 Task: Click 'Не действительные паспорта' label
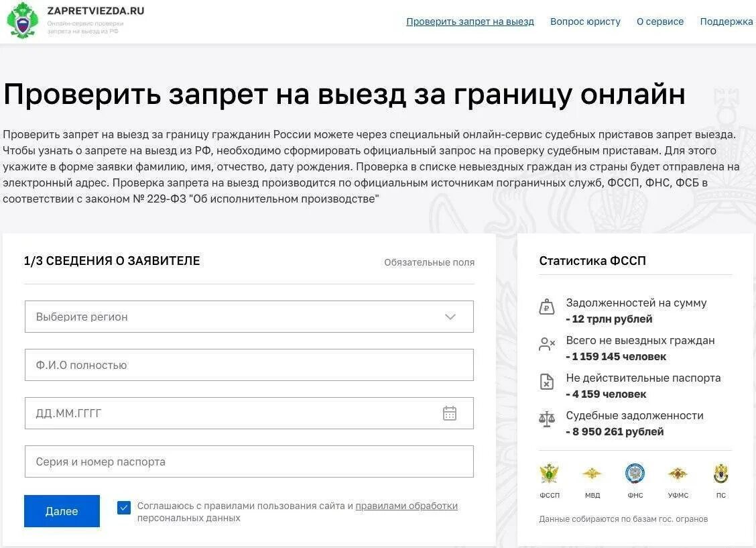(643, 378)
